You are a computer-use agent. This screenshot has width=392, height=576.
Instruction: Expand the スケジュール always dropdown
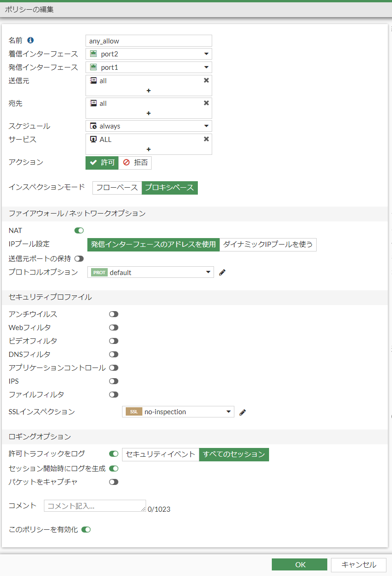tap(149, 126)
